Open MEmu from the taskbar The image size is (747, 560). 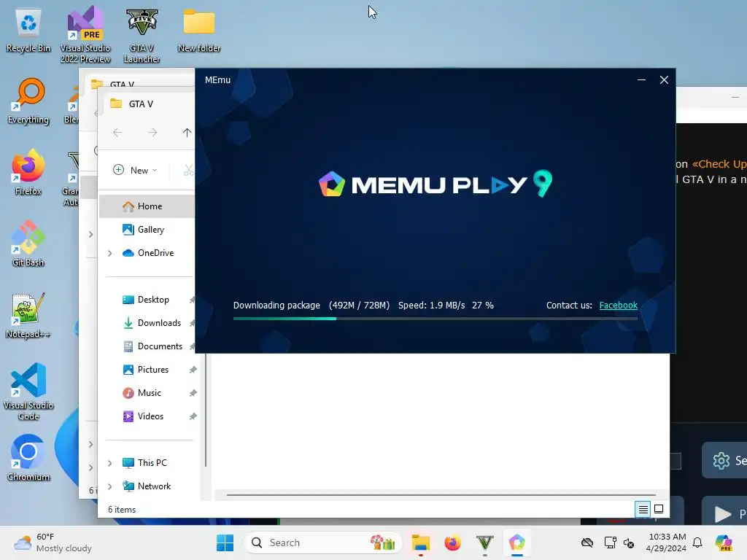click(x=517, y=542)
